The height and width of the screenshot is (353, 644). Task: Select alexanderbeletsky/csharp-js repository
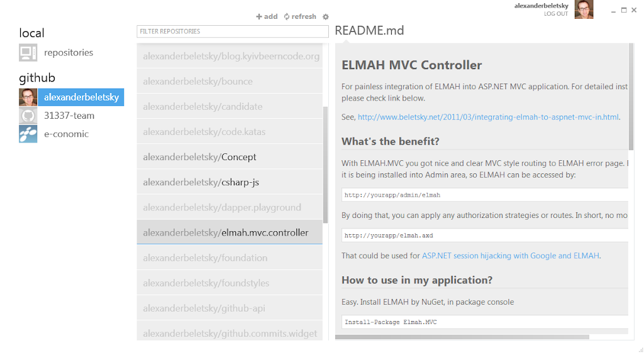coord(230,182)
